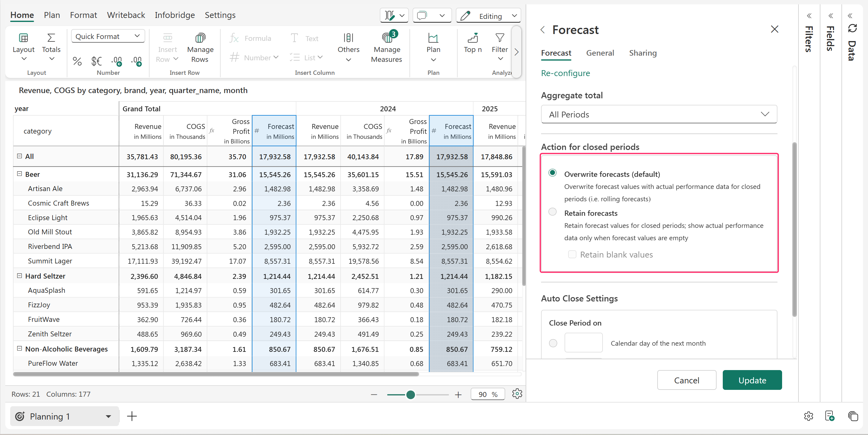Open grid settings gear near zoom
The image size is (868, 435).
517,394
